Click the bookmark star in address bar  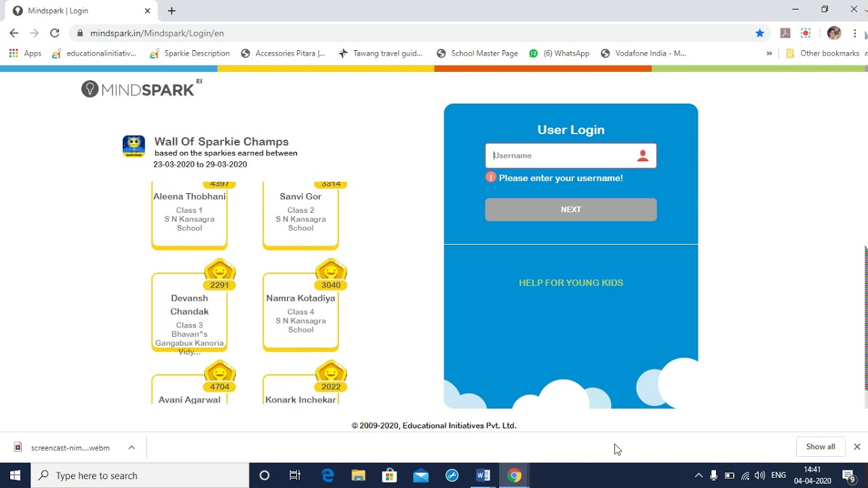759,33
